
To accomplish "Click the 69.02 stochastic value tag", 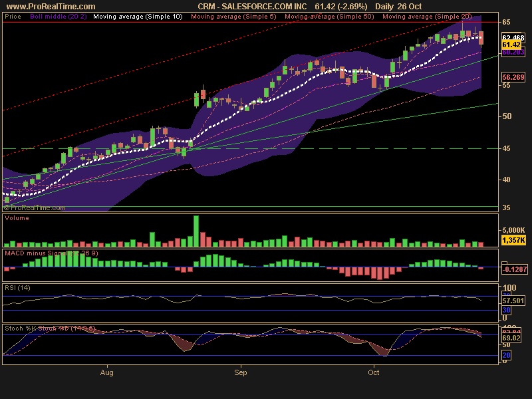I will pyautogui.click(x=511, y=338).
